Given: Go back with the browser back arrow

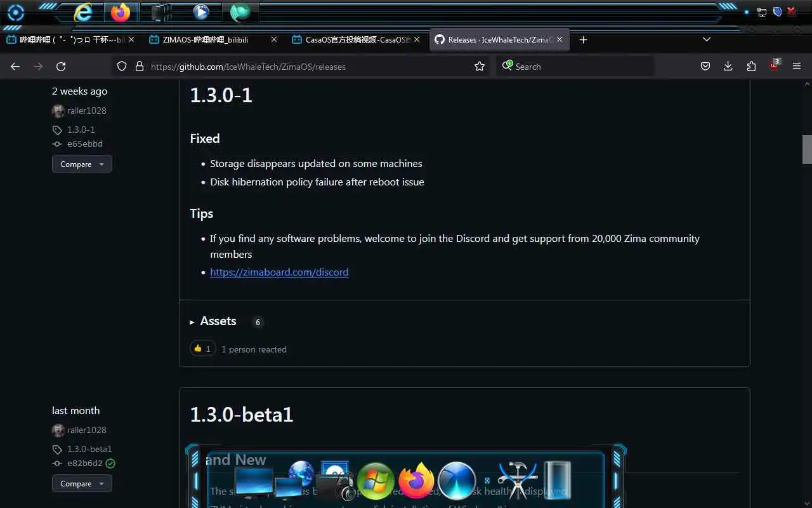Looking at the screenshot, I should click(15, 66).
